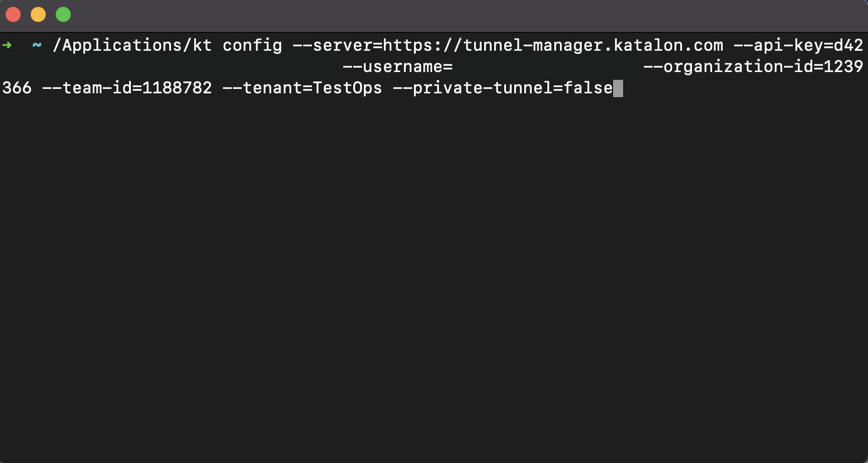This screenshot has height=463, width=868.
Task: Click the --team-id=1188782 argument
Action: (x=127, y=88)
